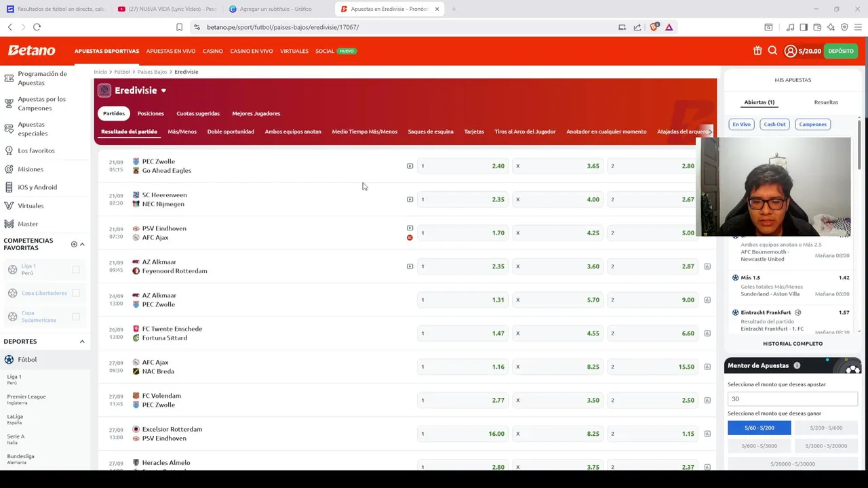This screenshot has width=868, height=488.
Task: Click the Mis Apuestas panel scrollbar
Action: (x=859, y=146)
